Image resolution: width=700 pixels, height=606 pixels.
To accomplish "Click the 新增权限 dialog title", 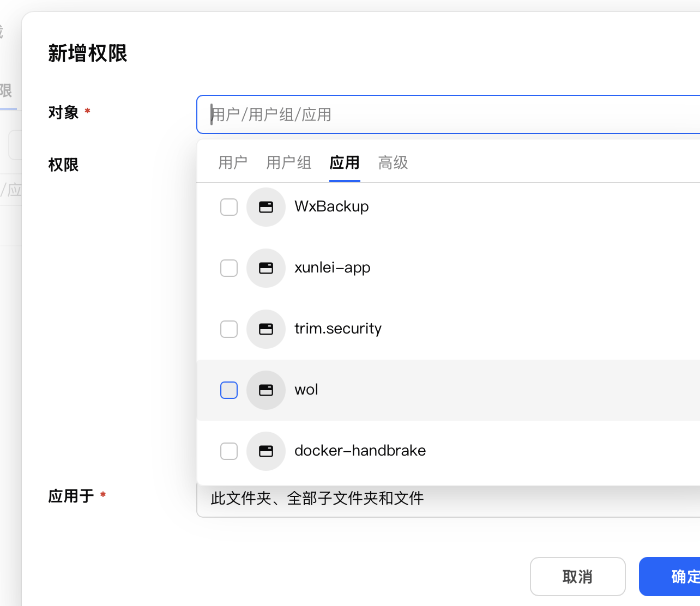I will pos(88,53).
